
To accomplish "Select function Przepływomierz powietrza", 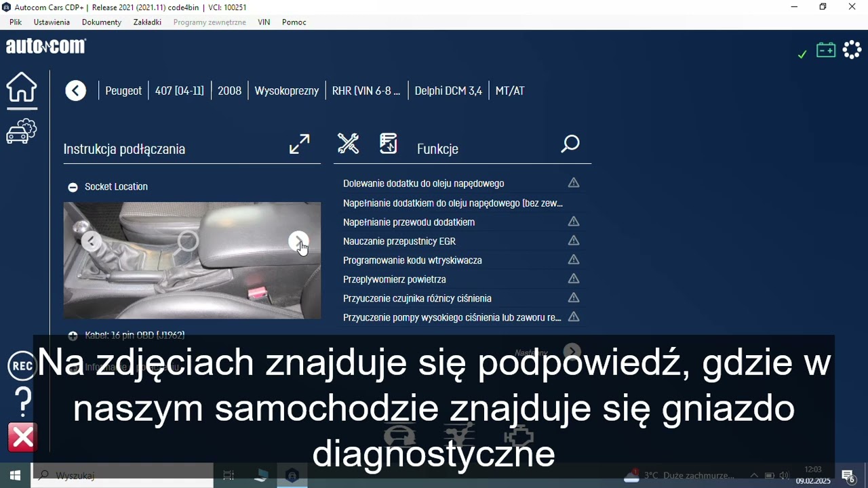I will pos(395,279).
